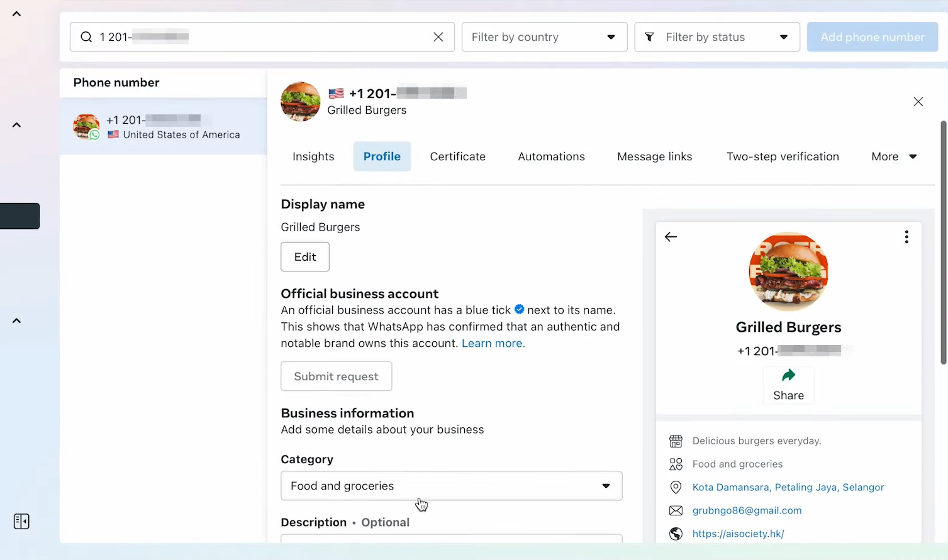
Task: Follow the Learn more link
Action: tap(493, 343)
